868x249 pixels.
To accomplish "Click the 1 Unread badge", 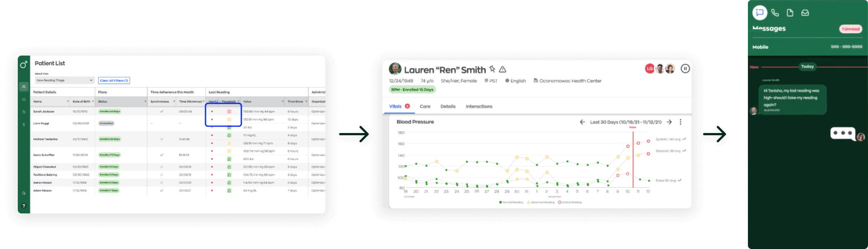I will pos(850,29).
